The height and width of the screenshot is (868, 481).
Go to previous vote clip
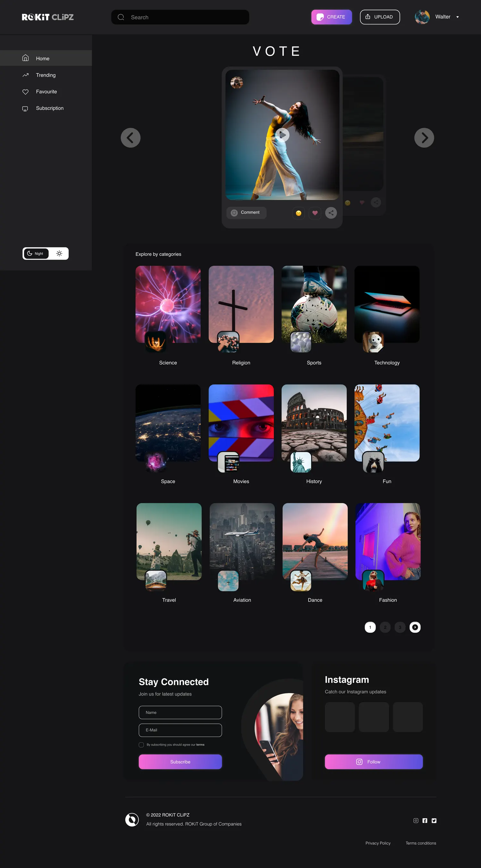click(131, 137)
